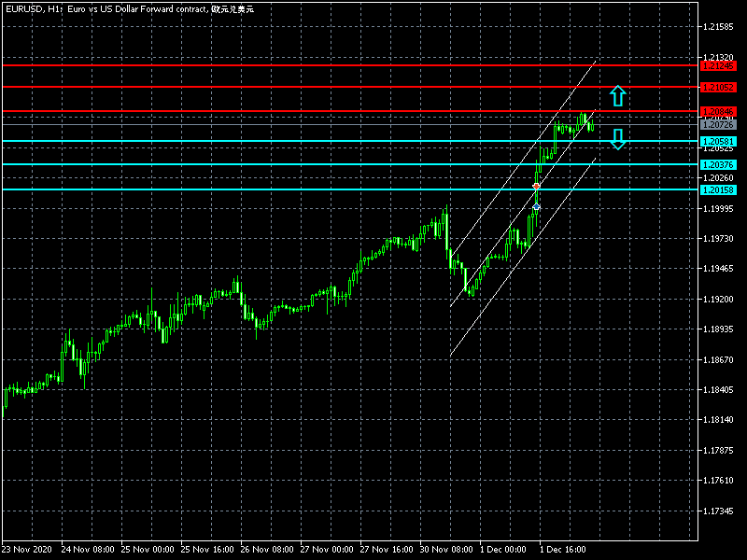Click the cyan up arrow on the chart
Image resolution: width=747 pixels, height=560 pixels.
617,95
